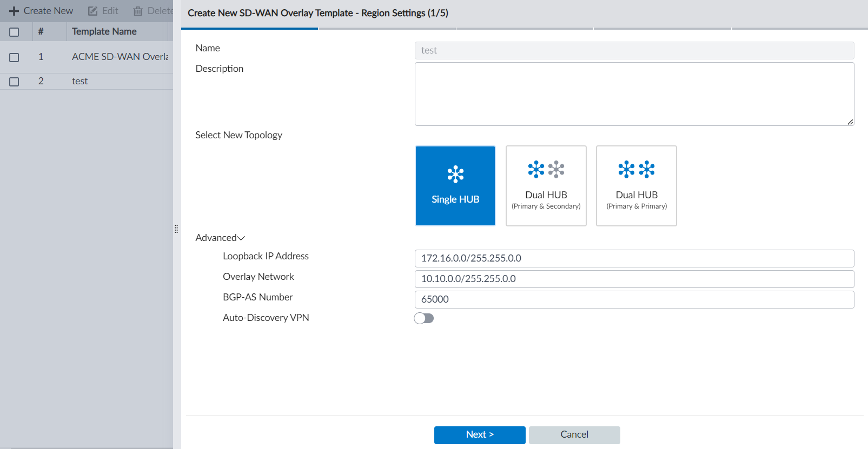Viewport: 868px width, 449px height.
Task: Click the Description box resize grip
Action: (x=850, y=122)
